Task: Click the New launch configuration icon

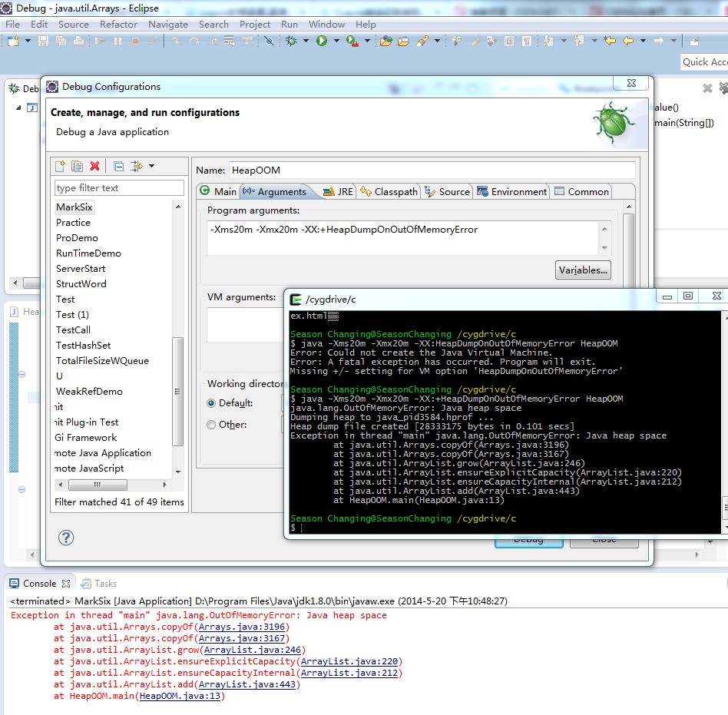Action: point(60,166)
